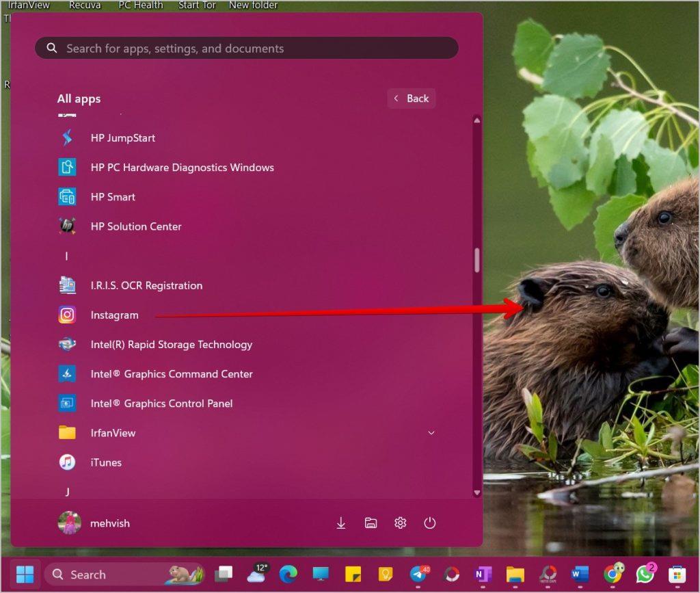Open the monitor icon app on taskbar
Image resolution: width=700 pixels, height=593 pixels.
tap(321, 575)
